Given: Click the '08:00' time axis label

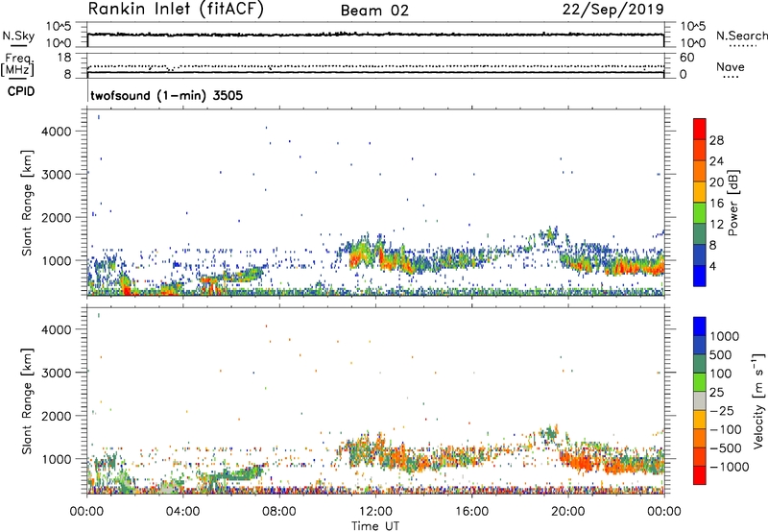Looking at the screenshot, I should (279, 512).
